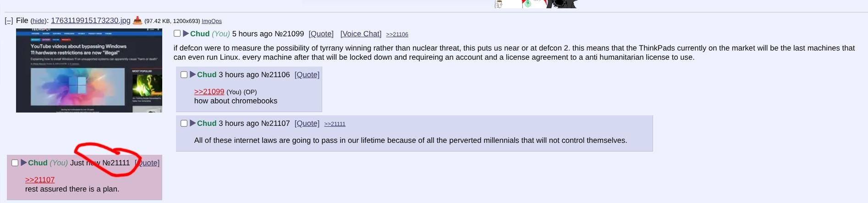Click the red >>21107 reply reference
868x203 pixels.
coord(40,180)
